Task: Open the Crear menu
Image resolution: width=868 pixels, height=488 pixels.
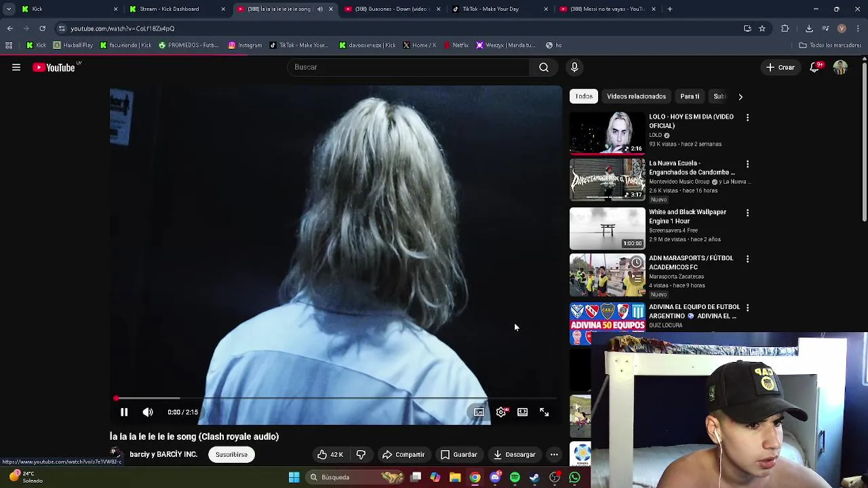Action: pyautogui.click(x=781, y=67)
